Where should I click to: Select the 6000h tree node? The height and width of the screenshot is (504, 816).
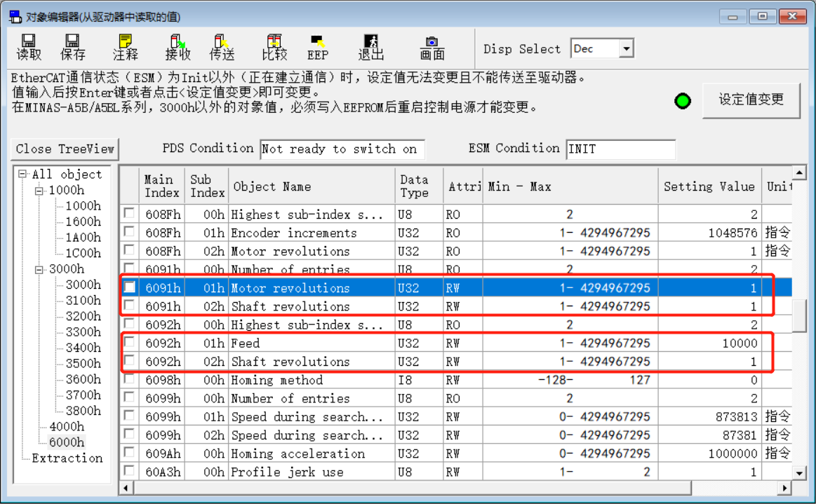coord(67,442)
